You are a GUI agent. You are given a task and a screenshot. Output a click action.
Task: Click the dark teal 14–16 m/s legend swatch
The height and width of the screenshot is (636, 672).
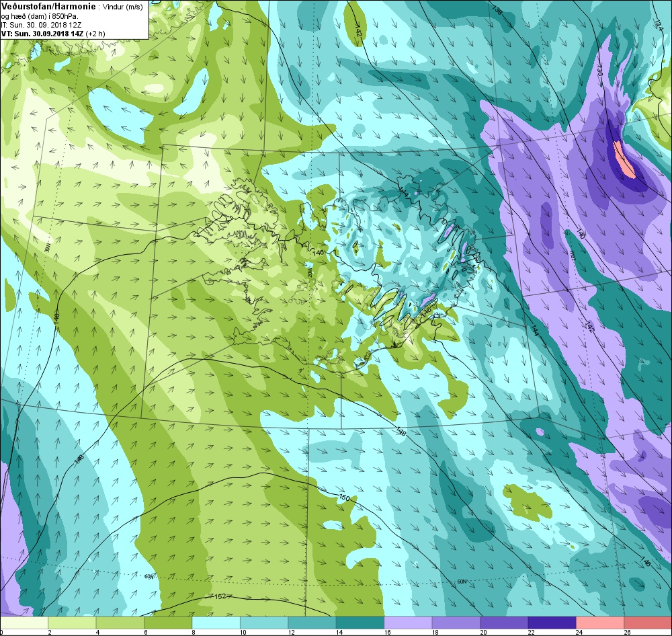[360, 623]
